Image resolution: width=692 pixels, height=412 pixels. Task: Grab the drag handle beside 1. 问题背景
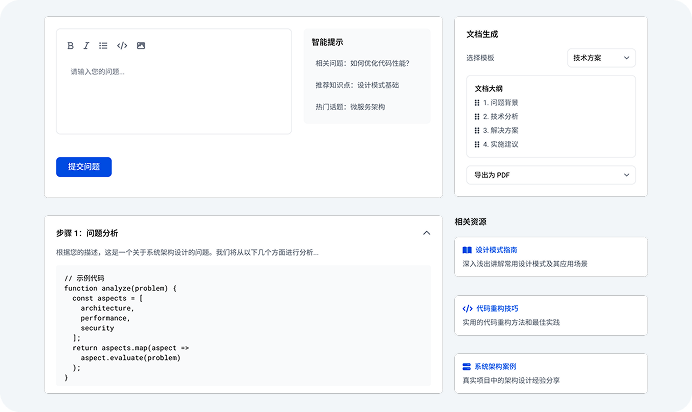[477, 103]
